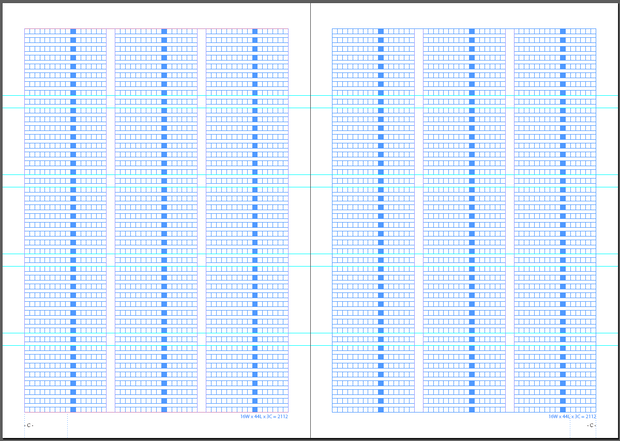Click the right page grid count label "16W x 44L x 3C = 2112"
Screen dimensions: 620x441
click(572, 416)
